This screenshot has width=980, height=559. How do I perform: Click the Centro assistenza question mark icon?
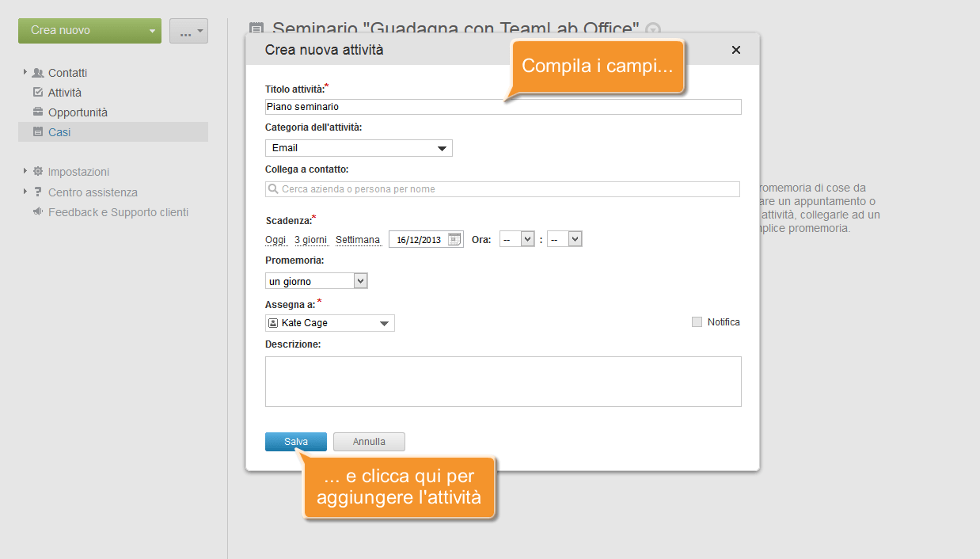[x=38, y=192]
